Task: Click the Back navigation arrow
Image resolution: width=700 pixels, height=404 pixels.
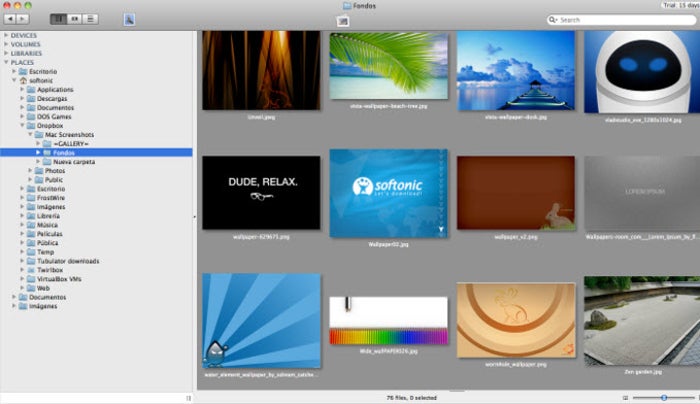Action: (11, 19)
